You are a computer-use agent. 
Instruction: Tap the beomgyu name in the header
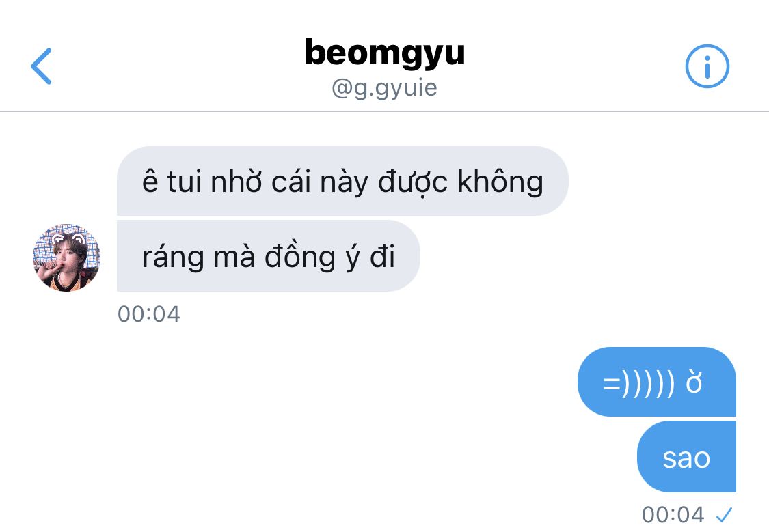(384, 53)
